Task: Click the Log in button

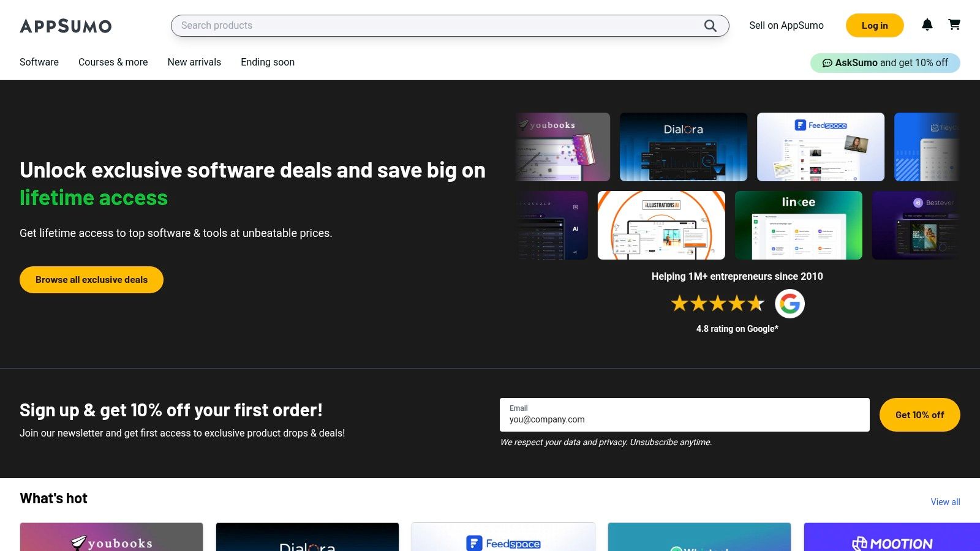Action: [x=875, y=26]
